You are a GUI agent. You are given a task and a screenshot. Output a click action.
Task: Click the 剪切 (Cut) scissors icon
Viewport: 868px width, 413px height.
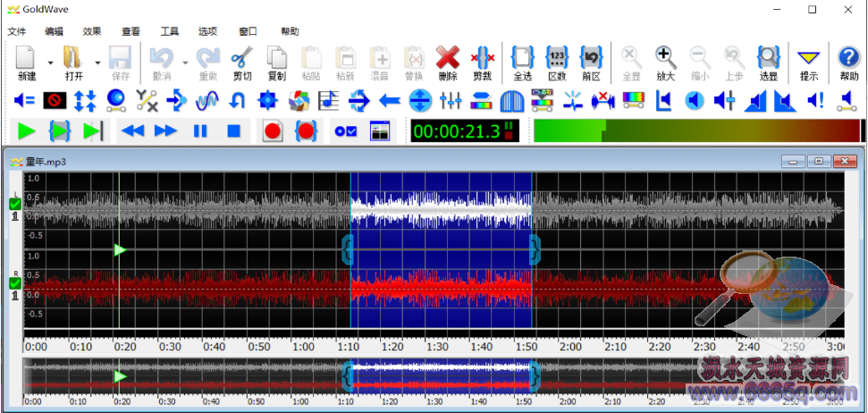pyautogui.click(x=242, y=57)
